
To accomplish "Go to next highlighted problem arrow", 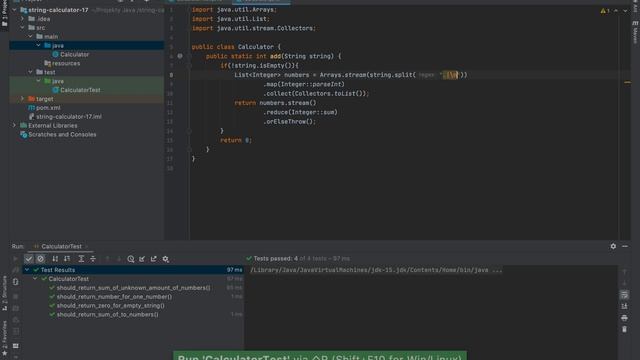I will point(625,11).
